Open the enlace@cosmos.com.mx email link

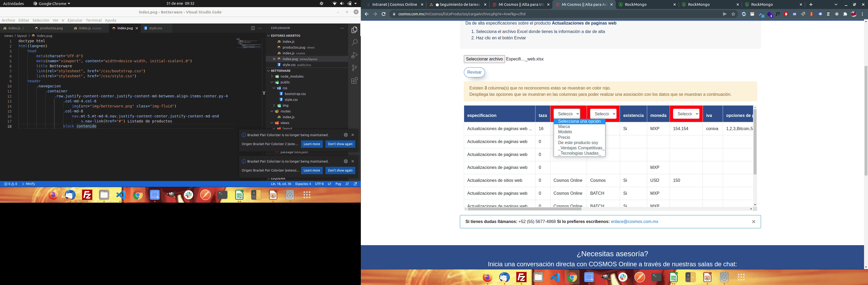pyautogui.click(x=634, y=222)
